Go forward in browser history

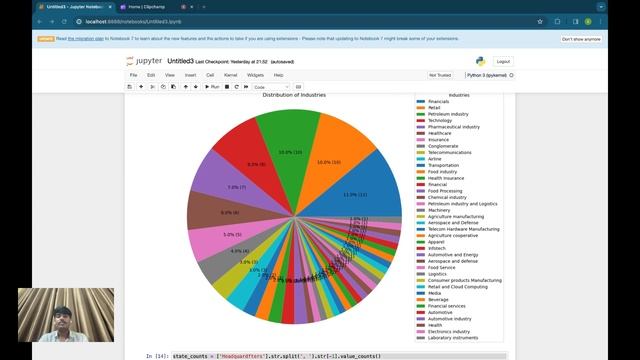[52, 22]
